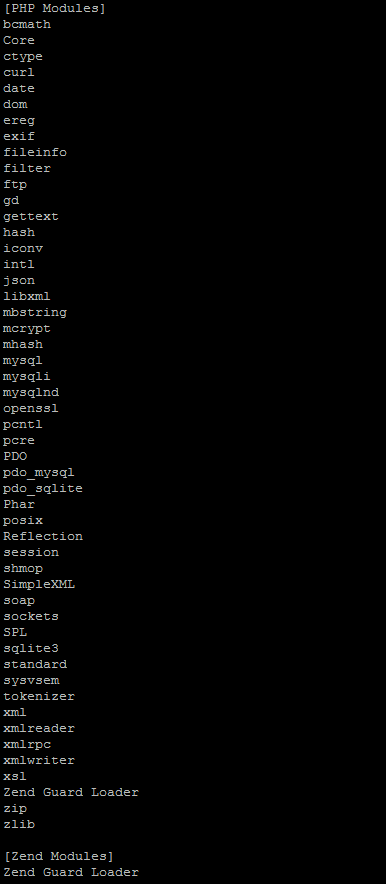Click the bcmath module text

pos(26,24)
